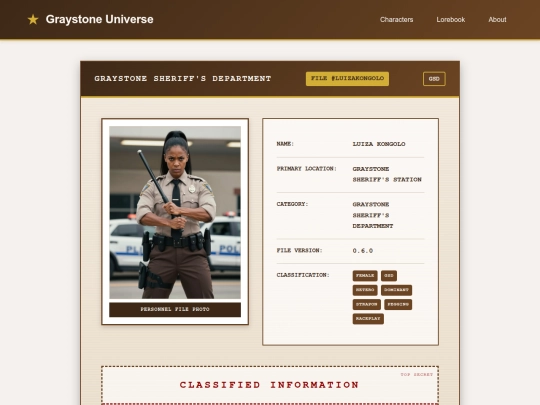Open the About nav item
The image size is (540, 405).
point(497,20)
